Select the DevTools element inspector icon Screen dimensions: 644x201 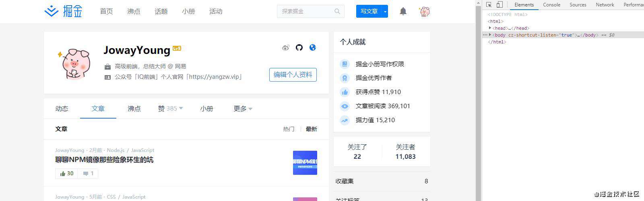pyautogui.click(x=489, y=5)
